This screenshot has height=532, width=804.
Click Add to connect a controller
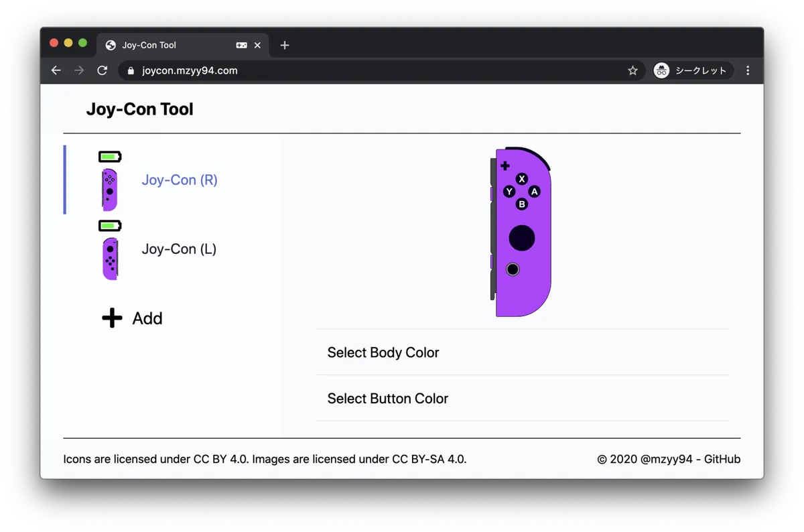pos(132,318)
